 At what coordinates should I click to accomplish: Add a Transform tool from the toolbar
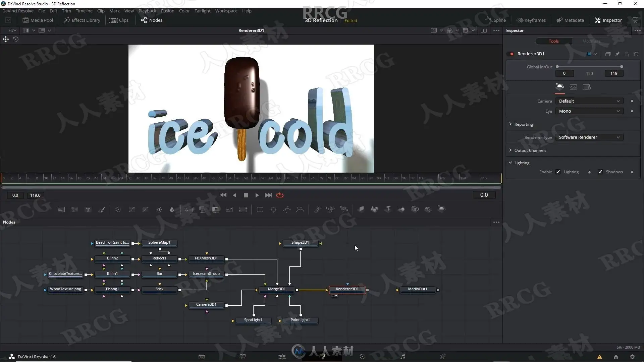tap(243, 209)
